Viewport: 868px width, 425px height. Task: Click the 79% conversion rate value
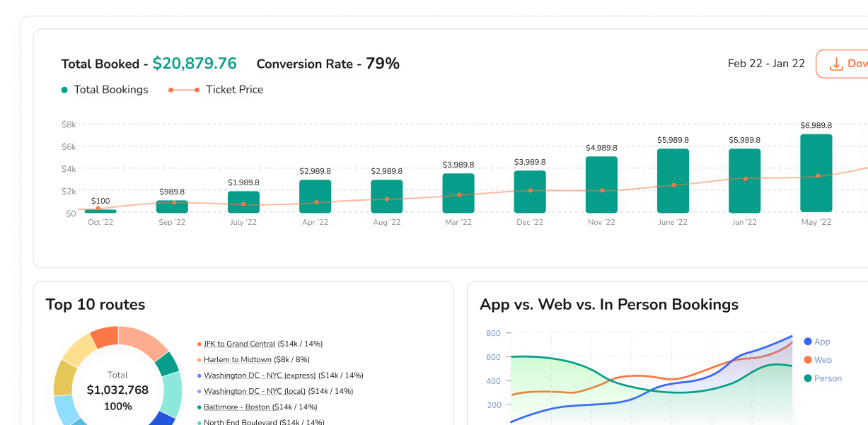click(x=383, y=64)
